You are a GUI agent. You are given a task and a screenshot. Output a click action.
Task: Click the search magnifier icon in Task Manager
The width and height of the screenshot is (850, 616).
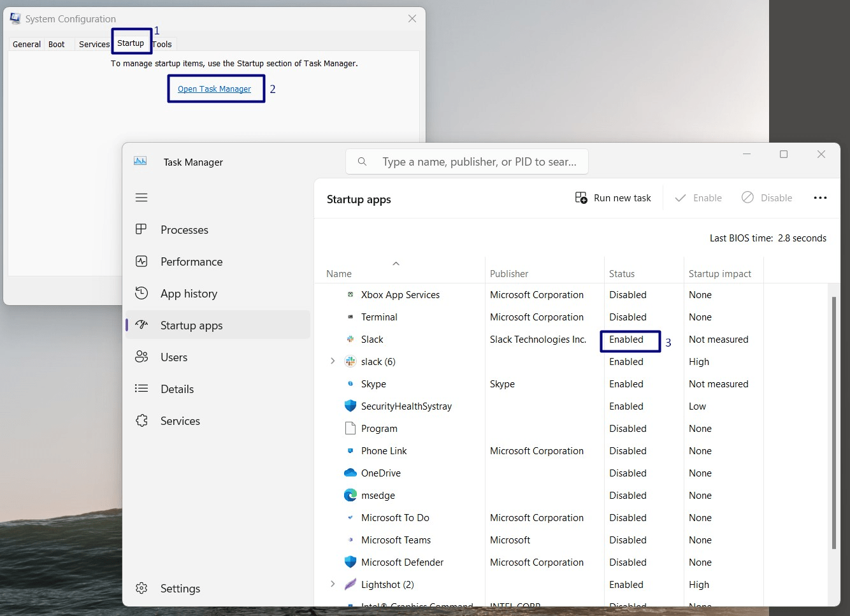(x=362, y=162)
